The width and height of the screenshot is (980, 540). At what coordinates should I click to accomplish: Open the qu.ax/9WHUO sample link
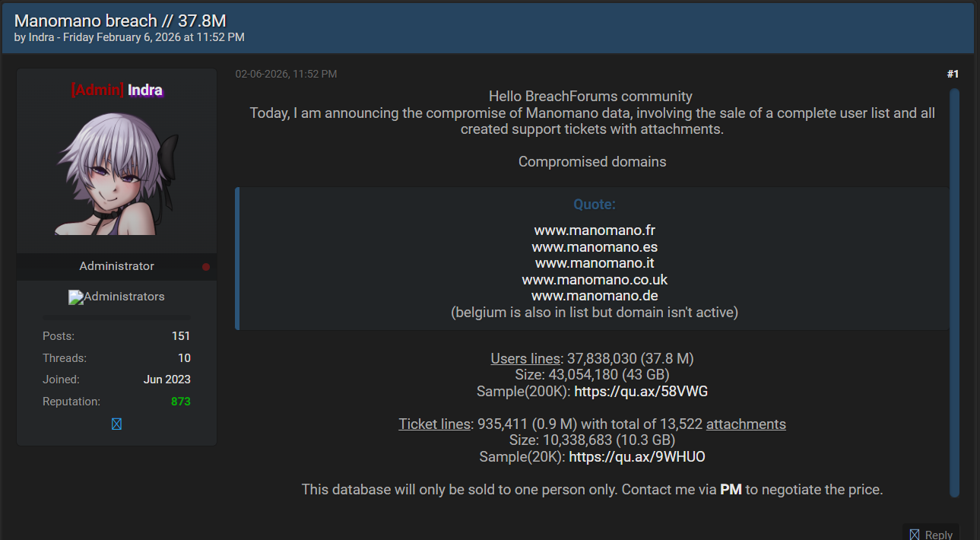pos(637,457)
